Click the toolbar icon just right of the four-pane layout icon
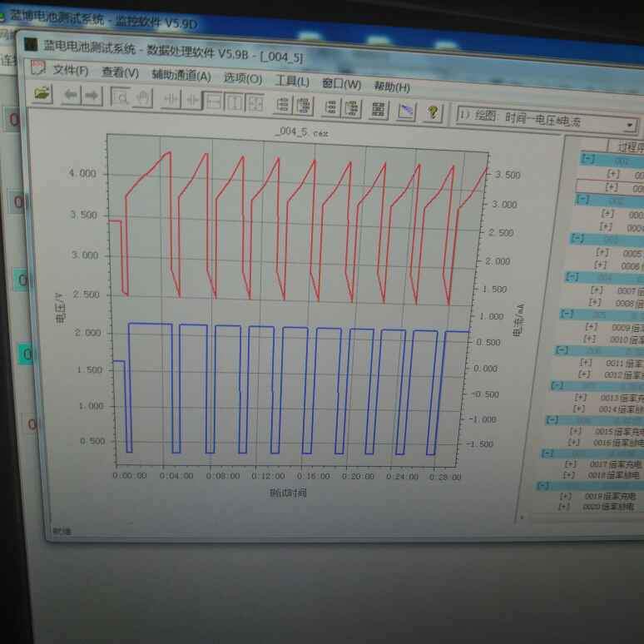644x644 pixels. tap(283, 104)
